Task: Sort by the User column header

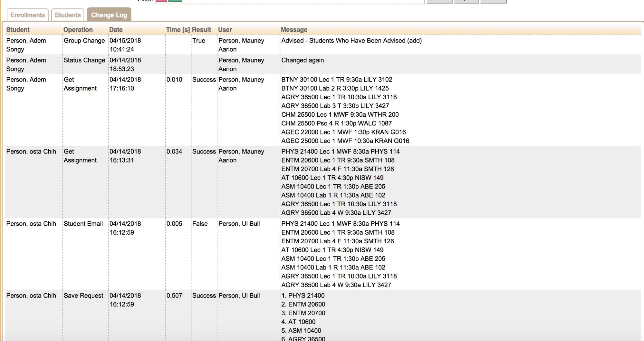Action: 225,30
